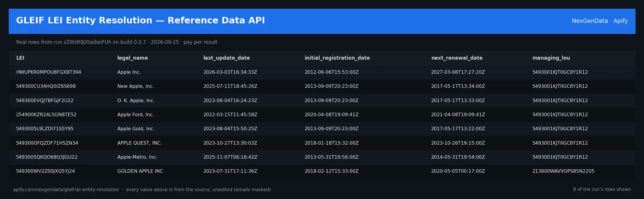Select the LEI 254900KZR24L5GN8TE52
Screen dimensions: 644x199
click(x=46, y=115)
